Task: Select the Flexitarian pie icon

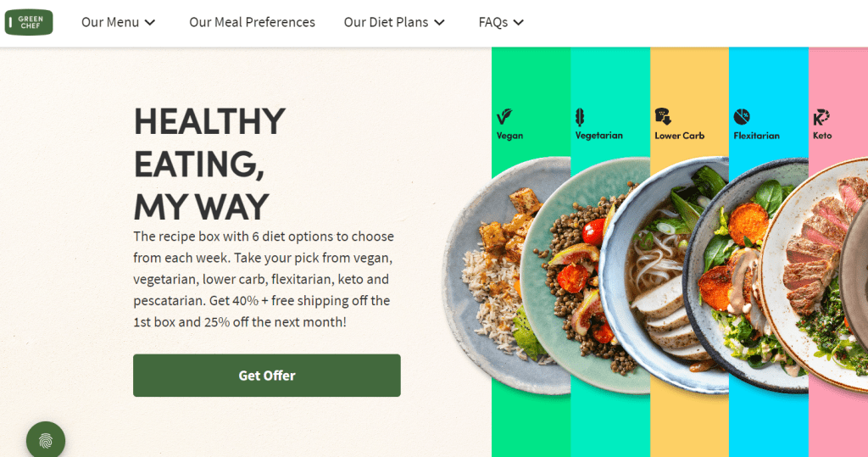Action: [x=742, y=116]
